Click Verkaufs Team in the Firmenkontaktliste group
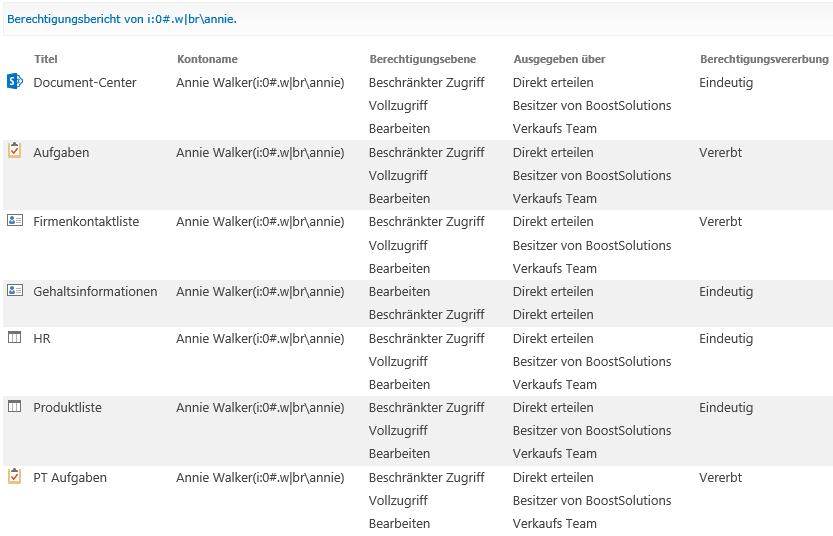Image resolution: width=833 pixels, height=536 pixels. point(555,268)
